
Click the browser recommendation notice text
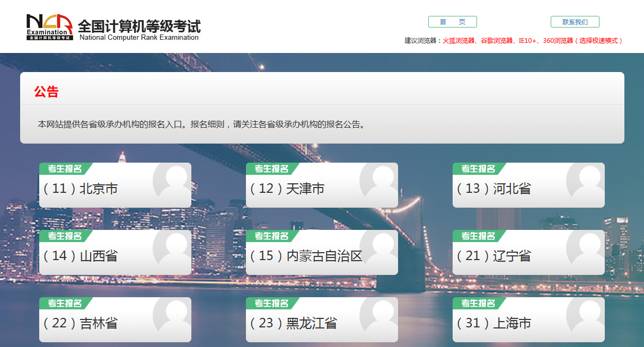[x=513, y=39]
